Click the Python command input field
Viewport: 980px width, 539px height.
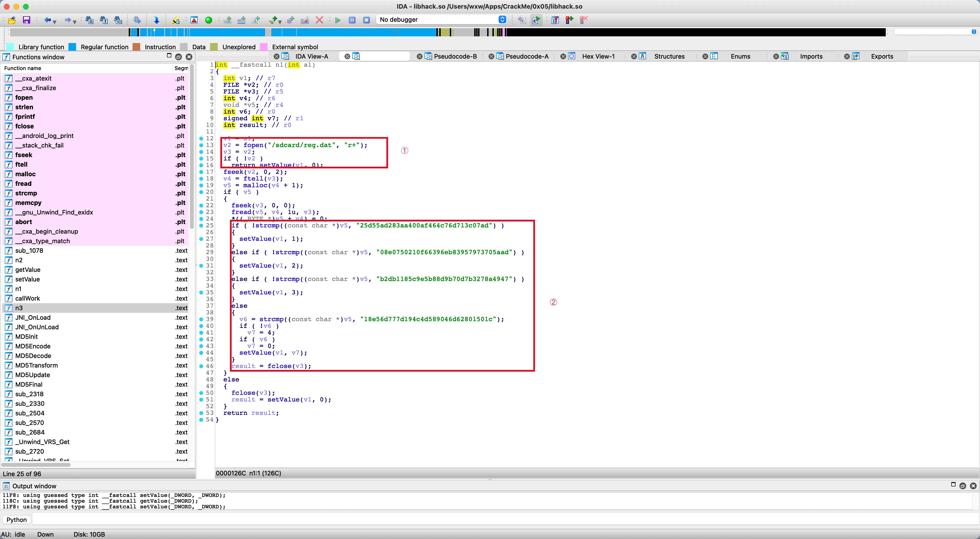tap(495, 520)
